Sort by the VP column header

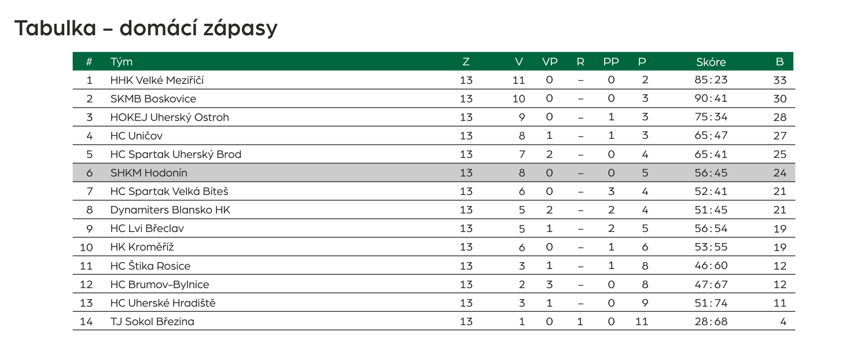(x=550, y=62)
